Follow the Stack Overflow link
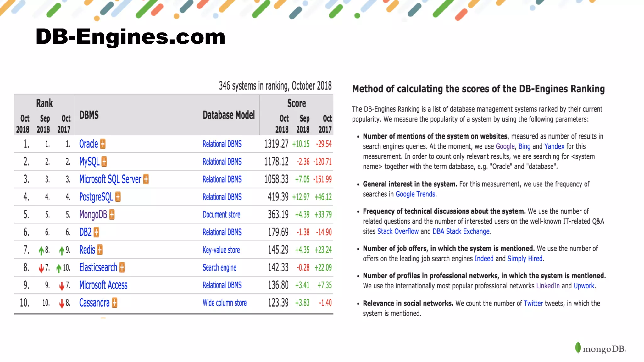Screen dimensions: 644x362 point(397,232)
